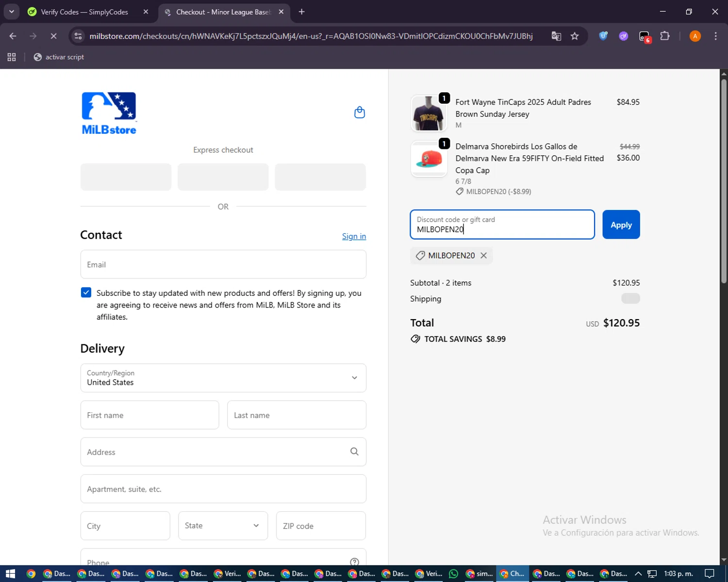The image size is (728, 582).
Task: Click the Delmarva Shorebirds cap thumbnail
Action: coord(429,159)
